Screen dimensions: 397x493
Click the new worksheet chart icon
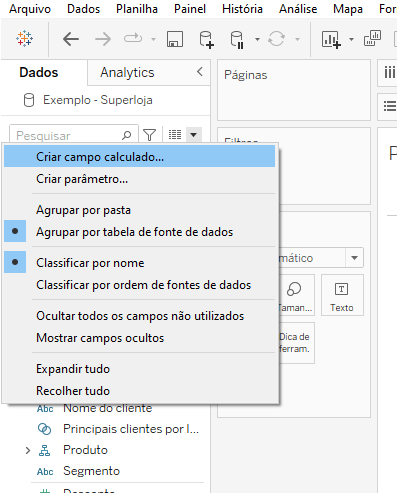(331, 39)
